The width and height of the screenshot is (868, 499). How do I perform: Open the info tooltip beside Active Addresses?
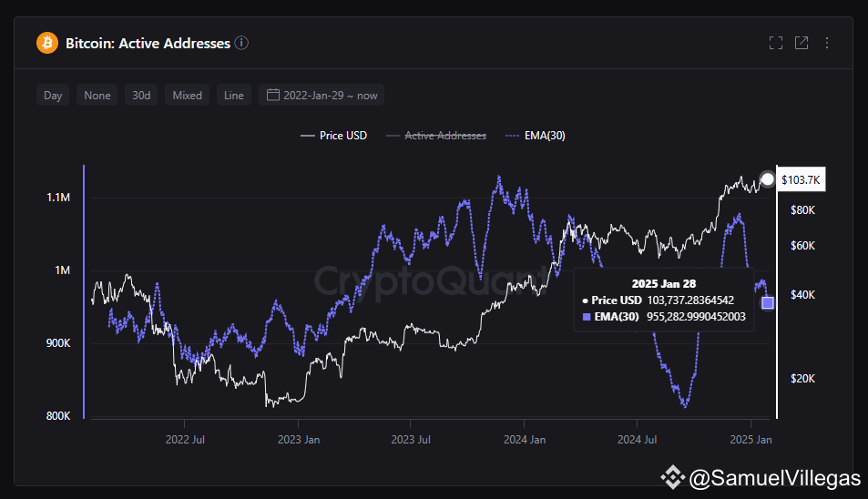[241, 43]
